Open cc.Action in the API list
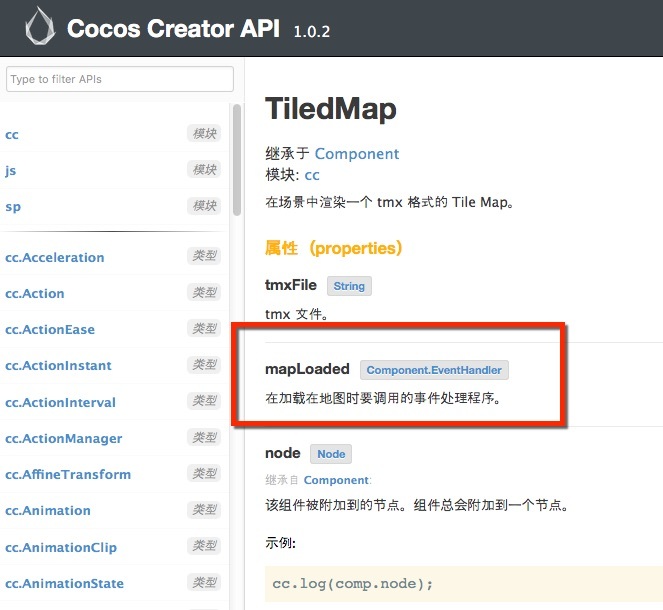This screenshot has width=663, height=610. pyautogui.click(x=35, y=293)
